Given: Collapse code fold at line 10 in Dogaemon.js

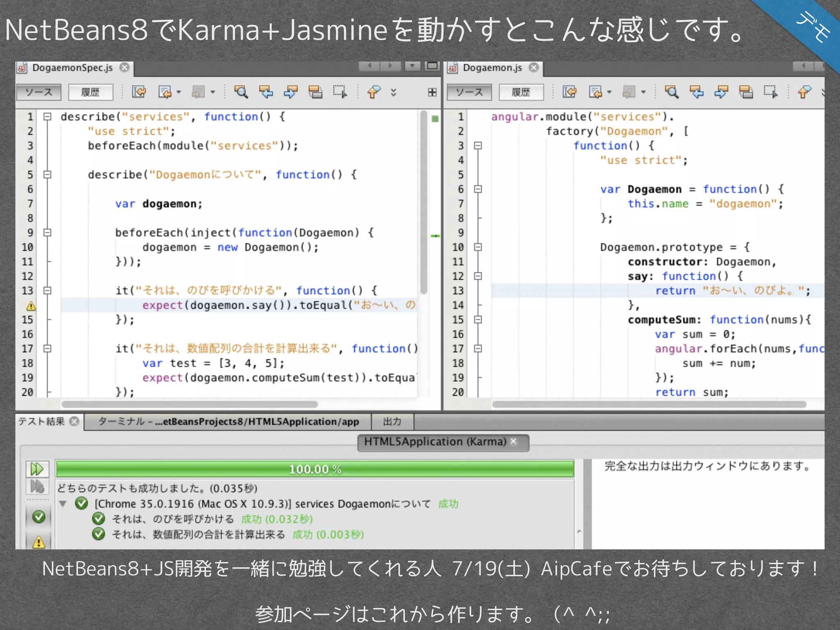Looking at the screenshot, I should [x=478, y=247].
